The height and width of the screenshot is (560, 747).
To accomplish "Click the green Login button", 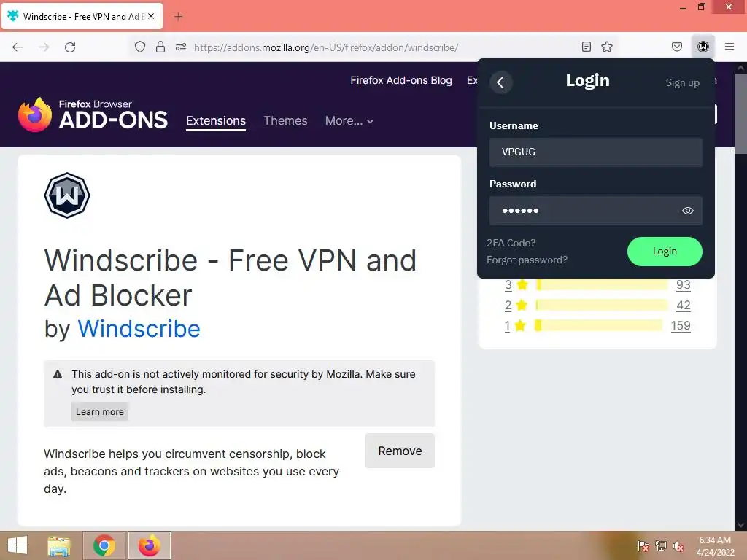I will coord(665,252).
